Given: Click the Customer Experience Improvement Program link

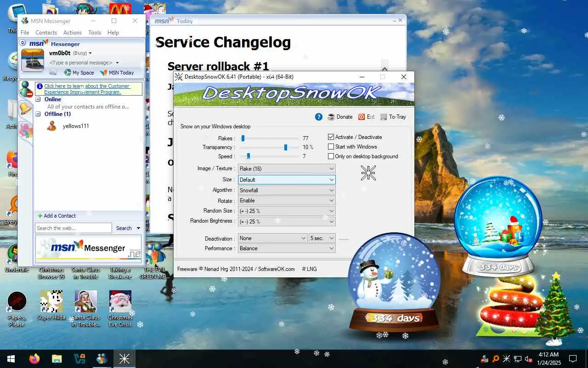Looking at the screenshot, I should point(87,89).
